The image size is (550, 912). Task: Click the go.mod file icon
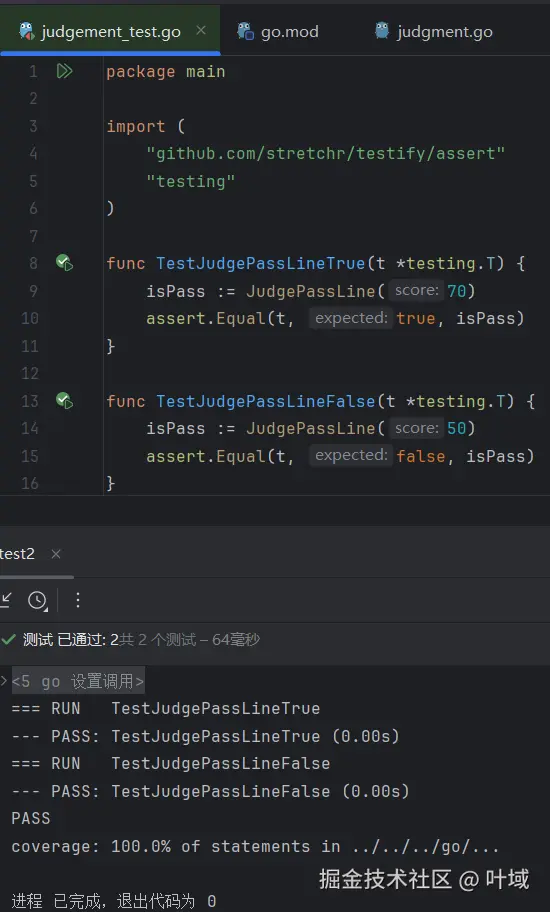tap(245, 31)
